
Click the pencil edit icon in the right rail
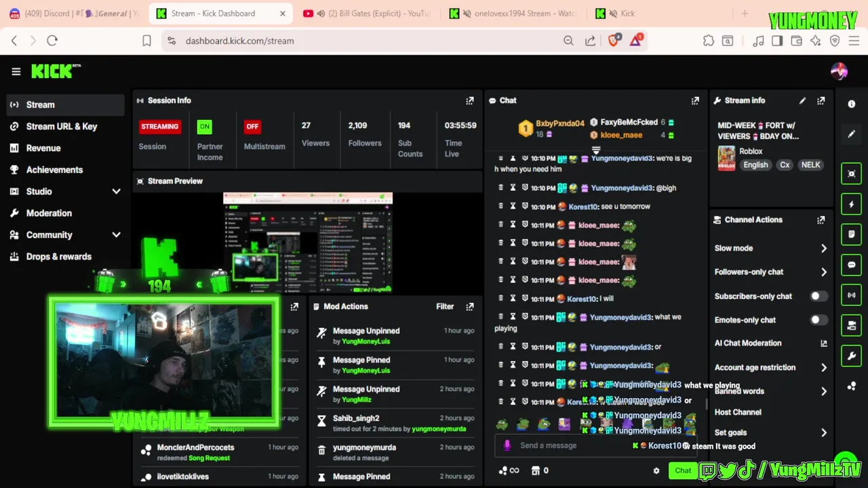(852, 134)
